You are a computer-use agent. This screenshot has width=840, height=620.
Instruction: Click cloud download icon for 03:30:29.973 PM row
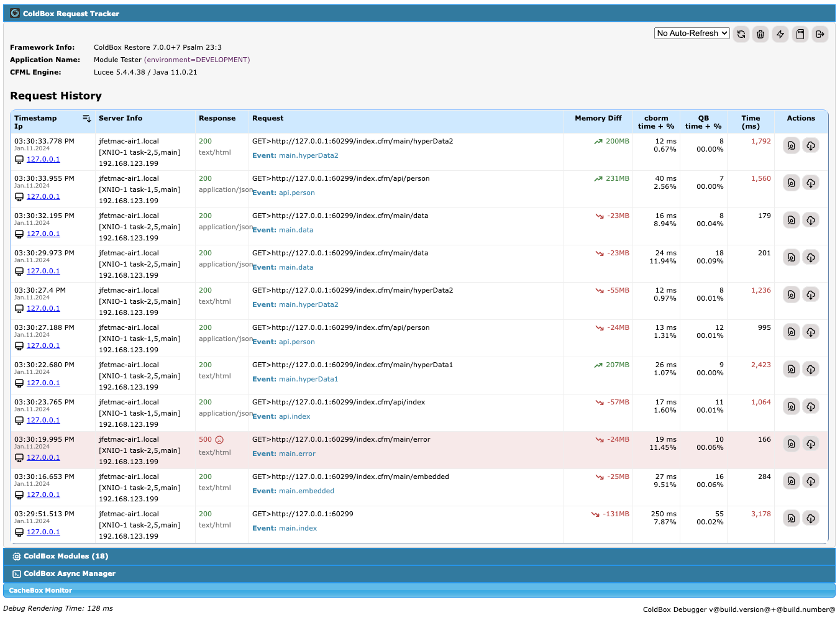pos(811,258)
